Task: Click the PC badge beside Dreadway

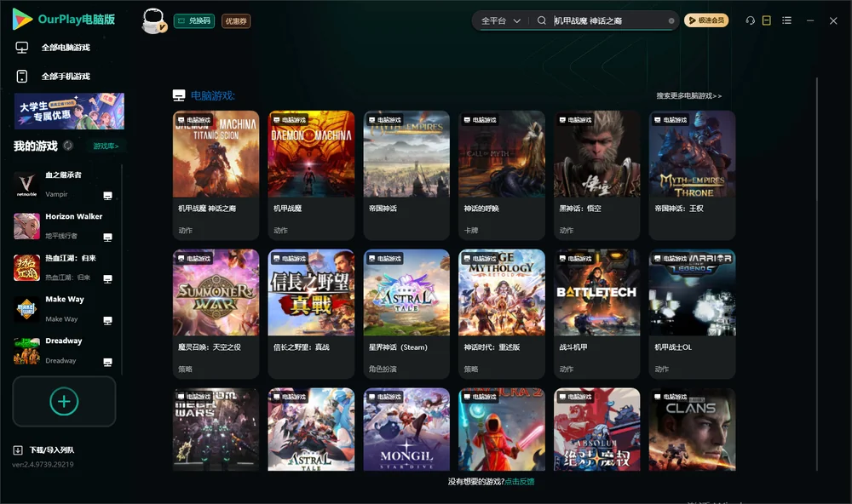Action: coord(107,363)
